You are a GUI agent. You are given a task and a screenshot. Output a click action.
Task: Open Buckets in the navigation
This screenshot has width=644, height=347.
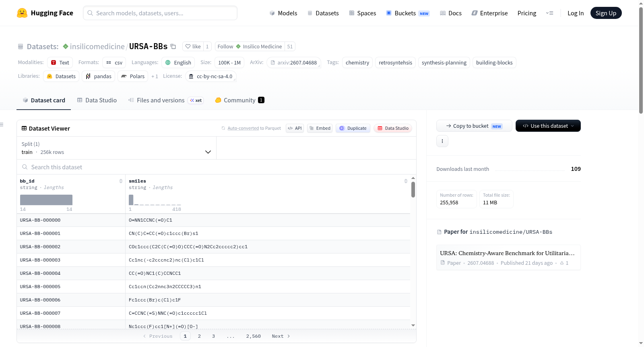pyautogui.click(x=408, y=13)
